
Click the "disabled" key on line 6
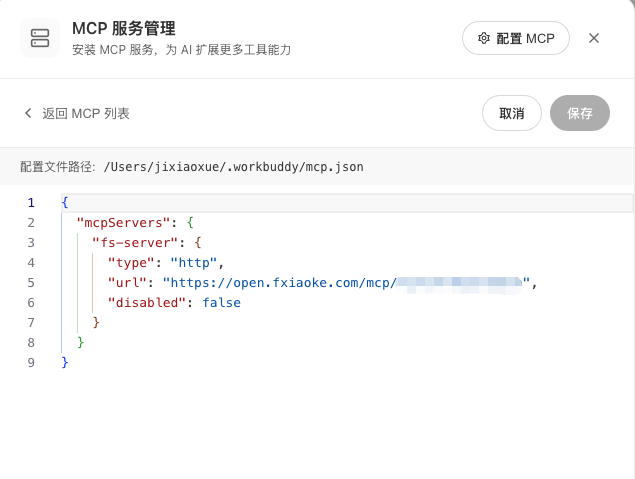click(147, 302)
